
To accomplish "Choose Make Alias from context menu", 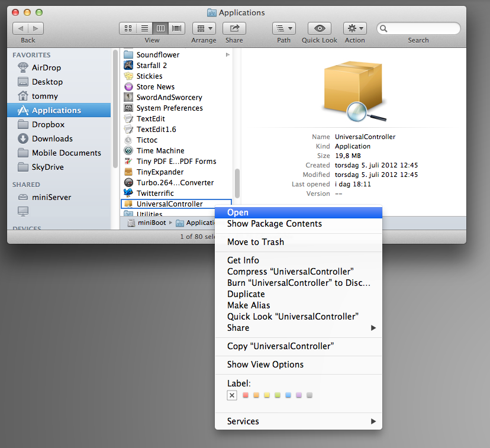I will 298,305.
